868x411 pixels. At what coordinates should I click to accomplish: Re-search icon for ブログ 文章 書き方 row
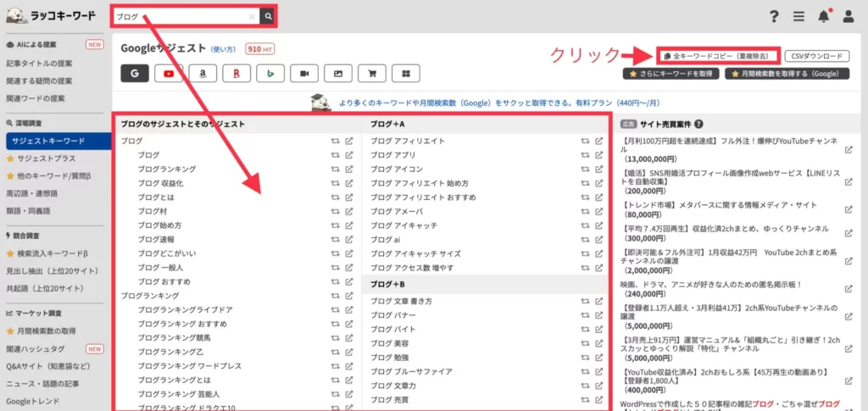pyautogui.click(x=585, y=302)
